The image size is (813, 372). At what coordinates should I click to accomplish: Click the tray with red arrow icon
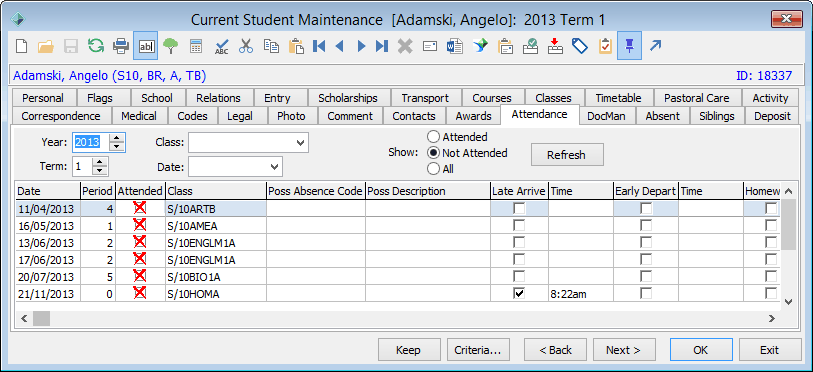pos(555,47)
